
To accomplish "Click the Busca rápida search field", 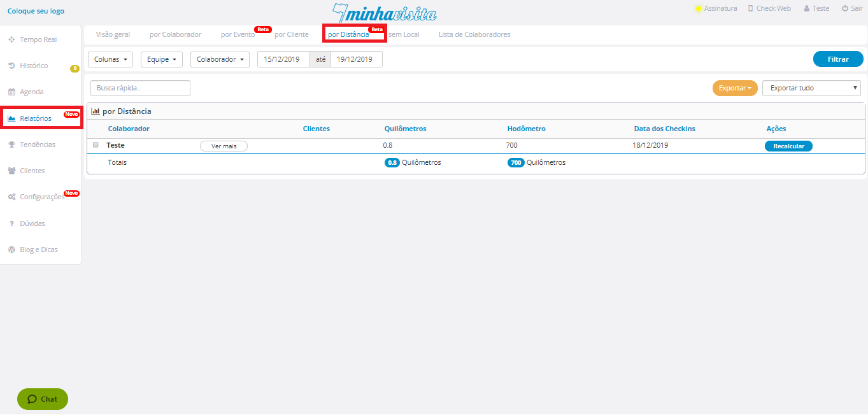I will click(x=140, y=88).
